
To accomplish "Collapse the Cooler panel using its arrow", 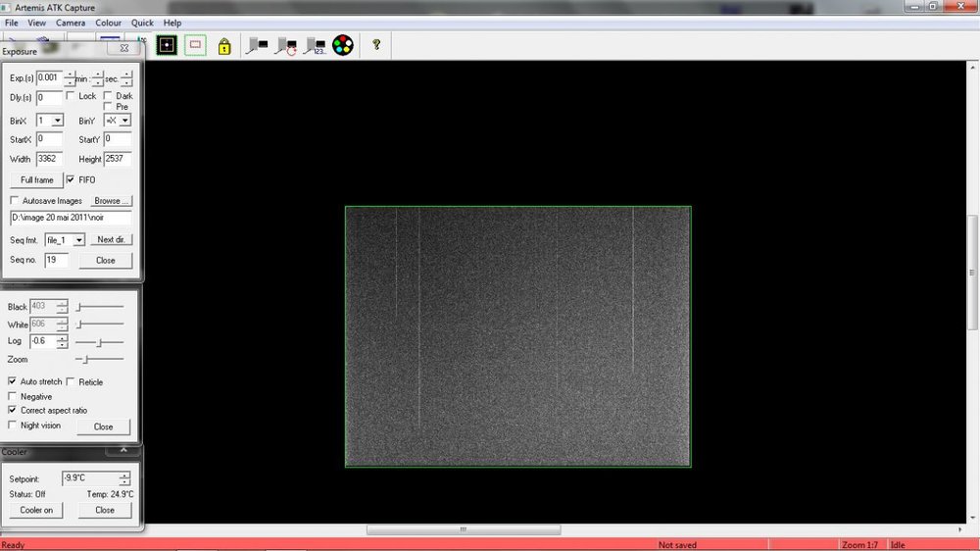I will (123, 450).
